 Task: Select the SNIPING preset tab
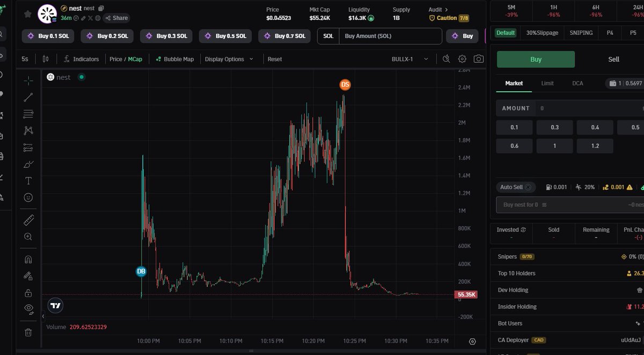(581, 33)
